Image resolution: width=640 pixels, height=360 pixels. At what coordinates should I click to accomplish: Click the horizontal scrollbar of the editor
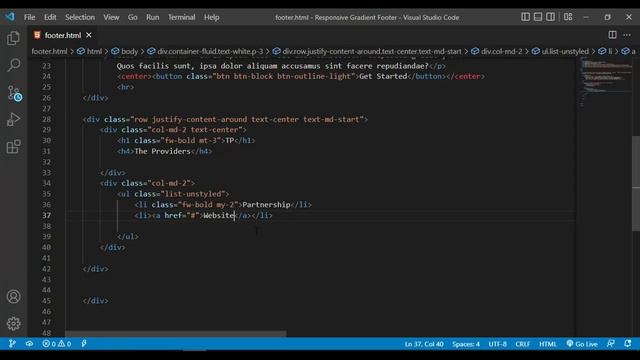[176, 333]
